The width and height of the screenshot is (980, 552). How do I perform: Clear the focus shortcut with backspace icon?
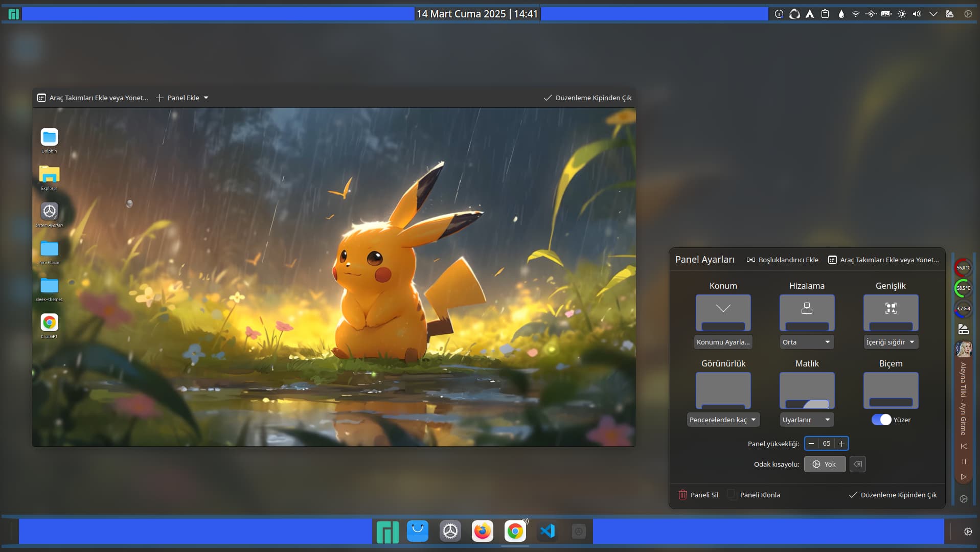858,464
